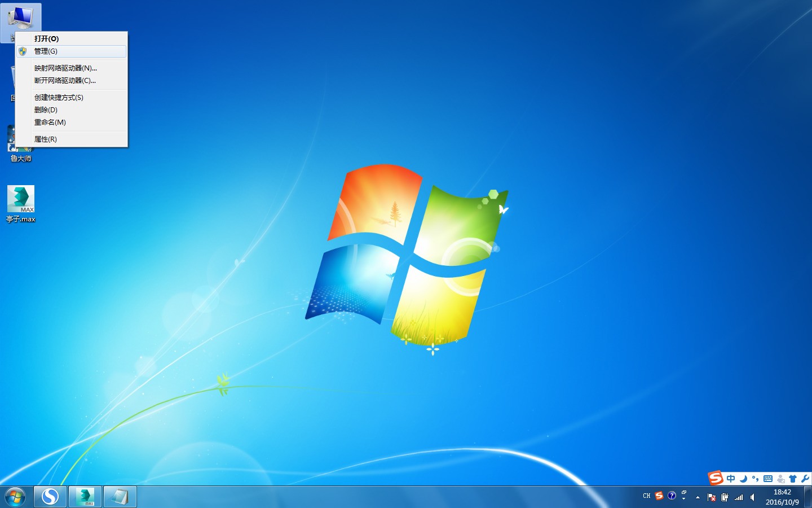Image resolution: width=812 pixels, height=508 pixels.
Task: Open the soft keyboard on IME bar
Action: coord(768,479)
